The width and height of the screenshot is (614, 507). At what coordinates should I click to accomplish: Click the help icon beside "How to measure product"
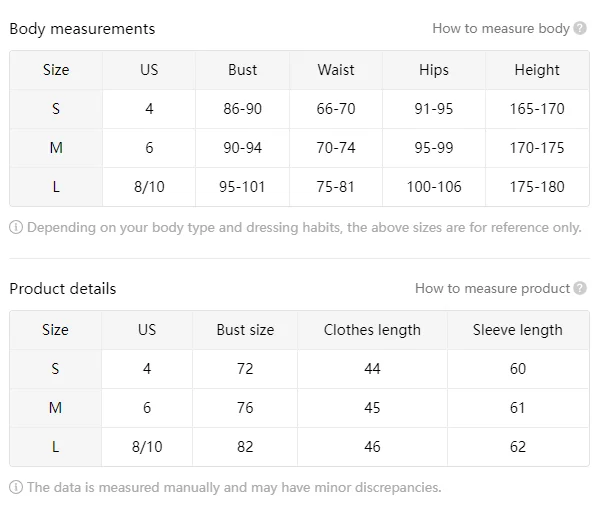click(x=580, y=289)
